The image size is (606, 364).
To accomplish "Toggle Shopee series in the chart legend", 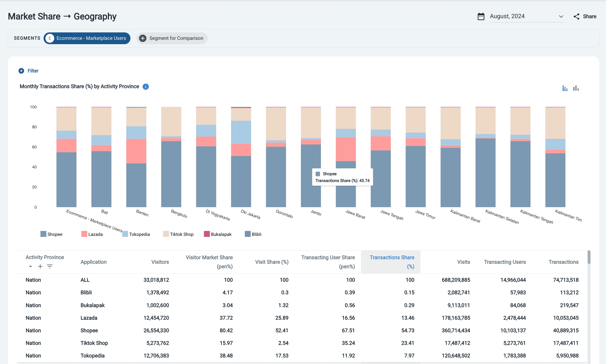I will (52, 234).
